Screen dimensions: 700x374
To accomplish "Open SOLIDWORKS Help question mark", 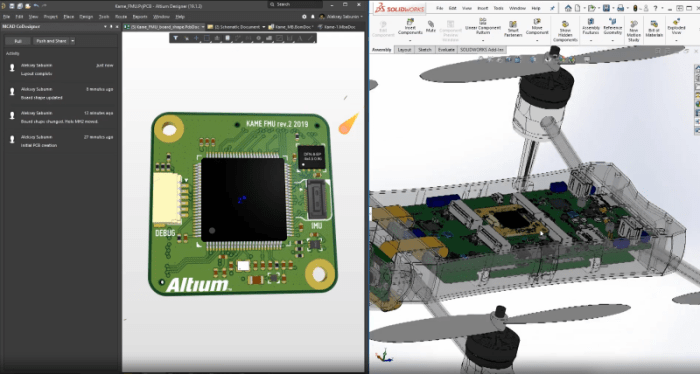I will pos(655,8).
